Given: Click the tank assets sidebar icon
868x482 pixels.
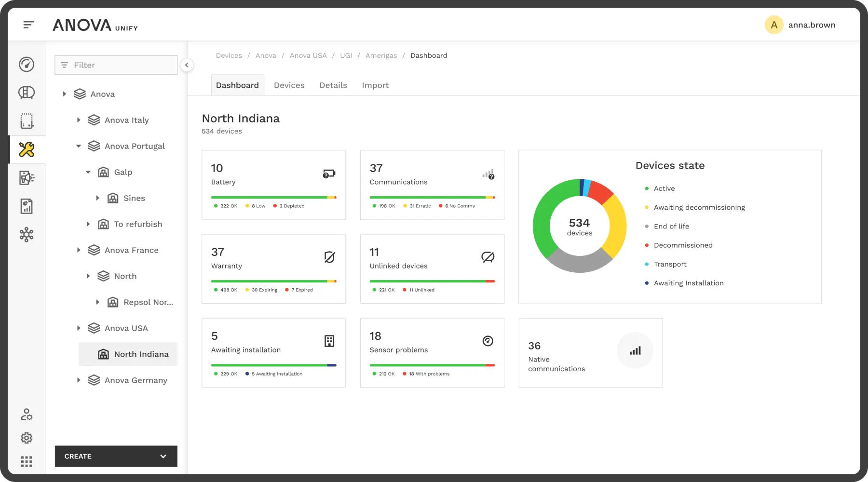Looking at the screenshot, I should point(27,93).
